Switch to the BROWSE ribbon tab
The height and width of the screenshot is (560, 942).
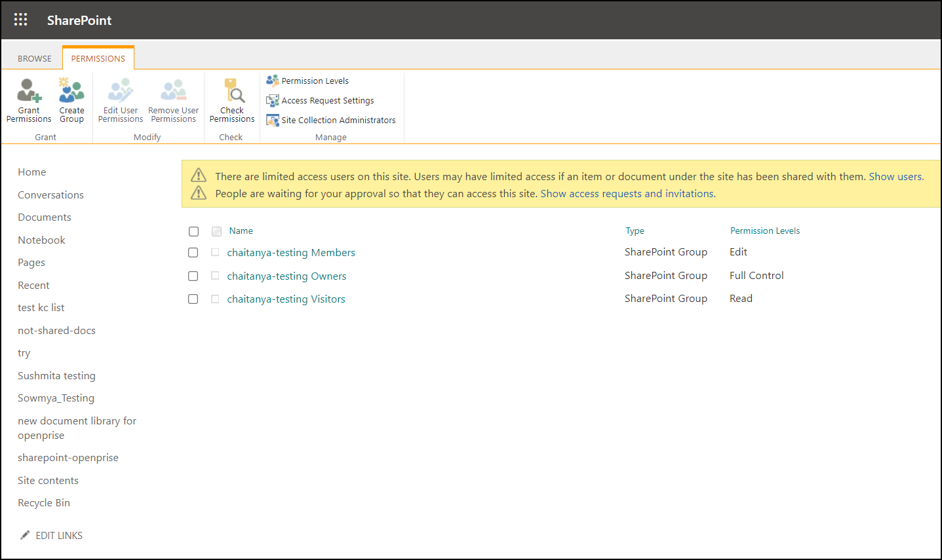click(x=35, y=58)
